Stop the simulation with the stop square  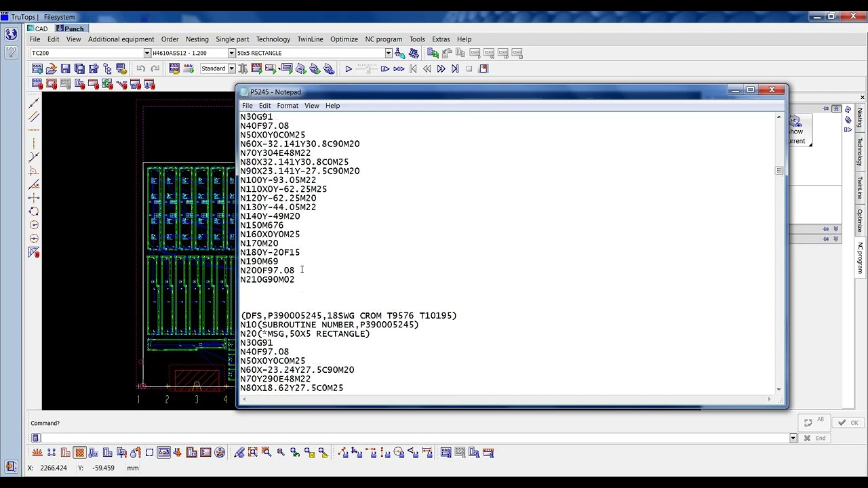tap(469, 68)
